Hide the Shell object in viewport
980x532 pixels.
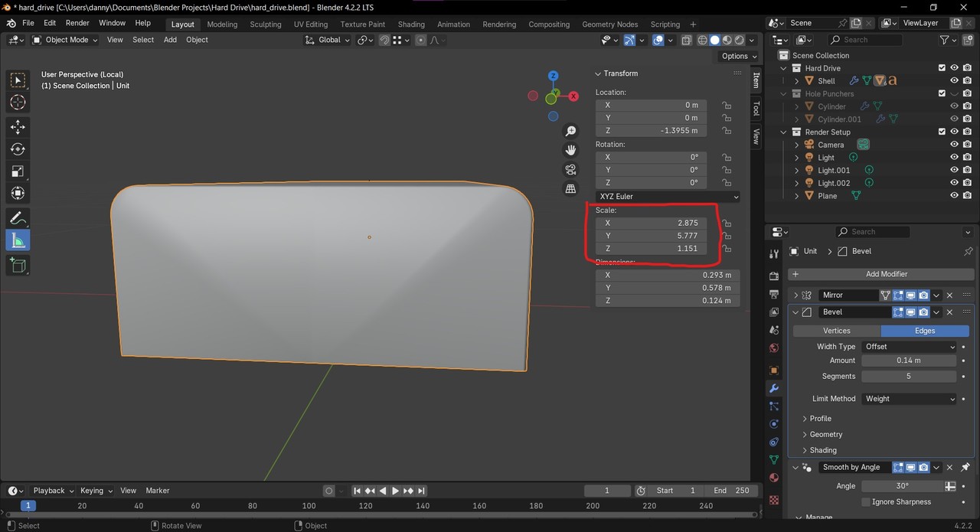click(954, 80)
